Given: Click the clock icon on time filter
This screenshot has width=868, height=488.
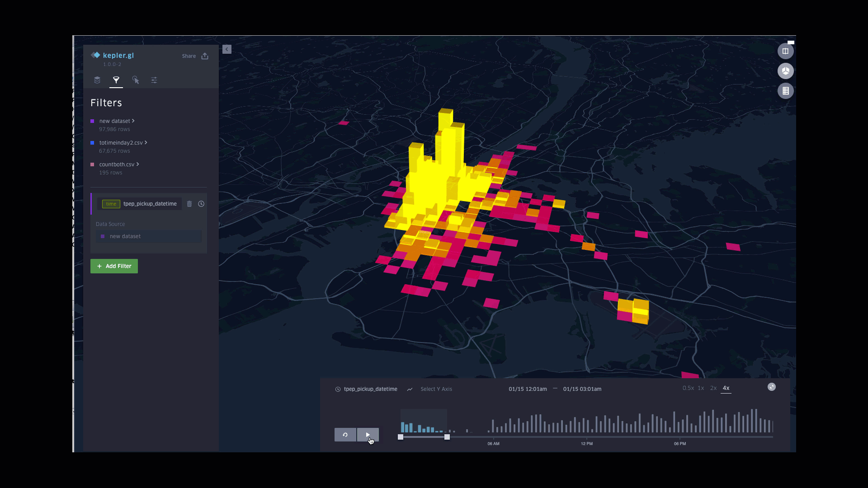Looking at the screenshot, I should 201,204.
